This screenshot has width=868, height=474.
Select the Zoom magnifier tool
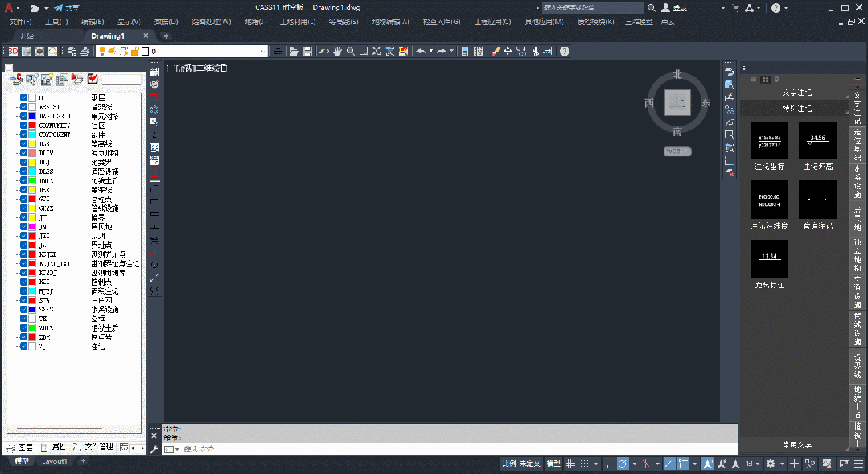(x=351, y=51)
